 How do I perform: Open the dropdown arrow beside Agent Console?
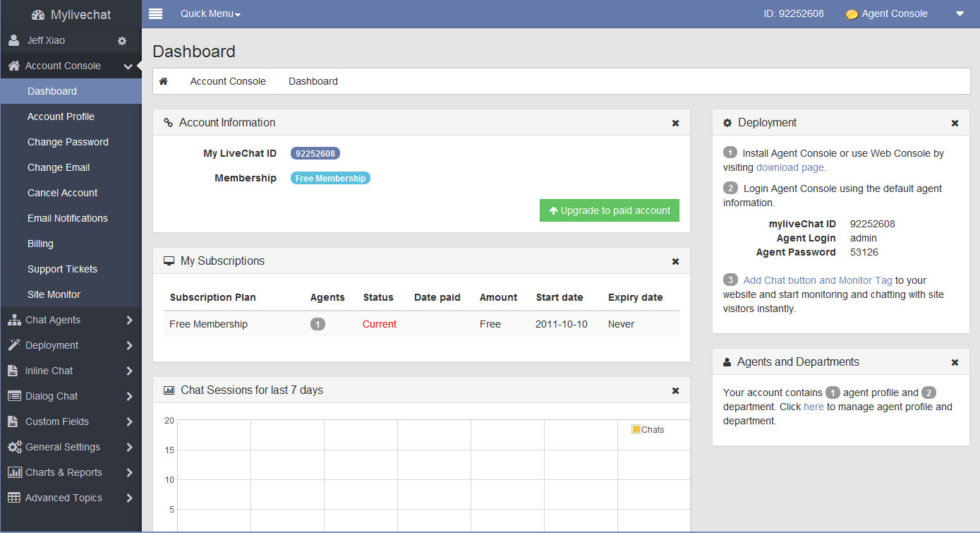tap(959, 13)
